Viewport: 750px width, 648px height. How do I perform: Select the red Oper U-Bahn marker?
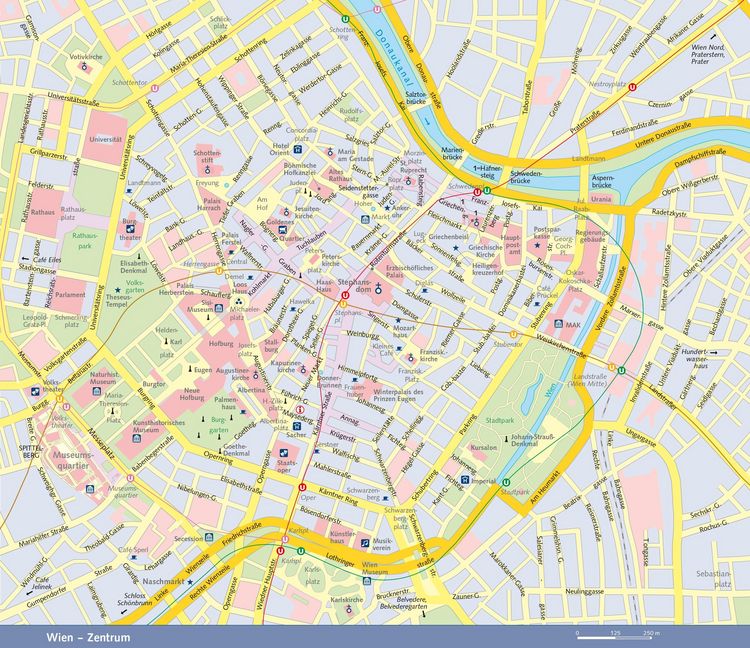(302, 487)
